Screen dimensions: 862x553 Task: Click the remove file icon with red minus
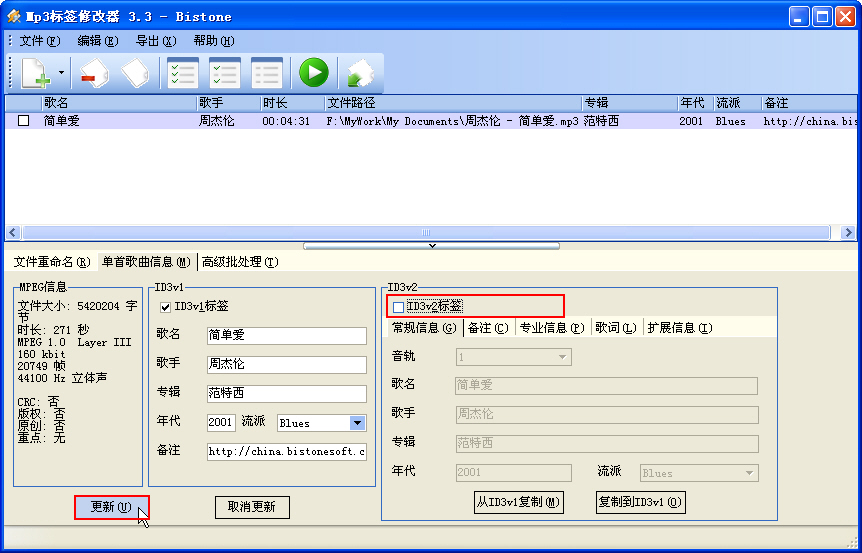[93, 73]
